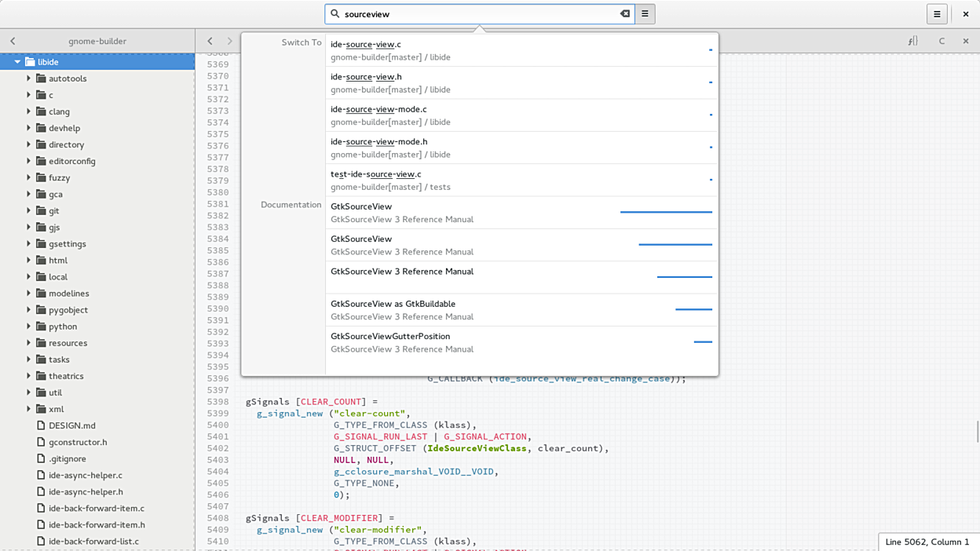The image size is (980, 551).
Task: Click the C language indicator in editor header
Action: (942, 41)
